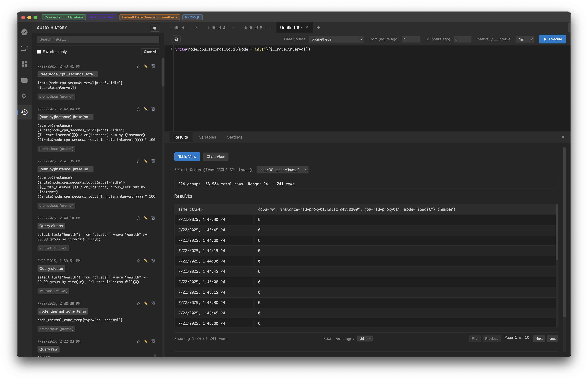
Task: Edit the 2:40:18 PM Query cluster entry
Action: point(146,218)
